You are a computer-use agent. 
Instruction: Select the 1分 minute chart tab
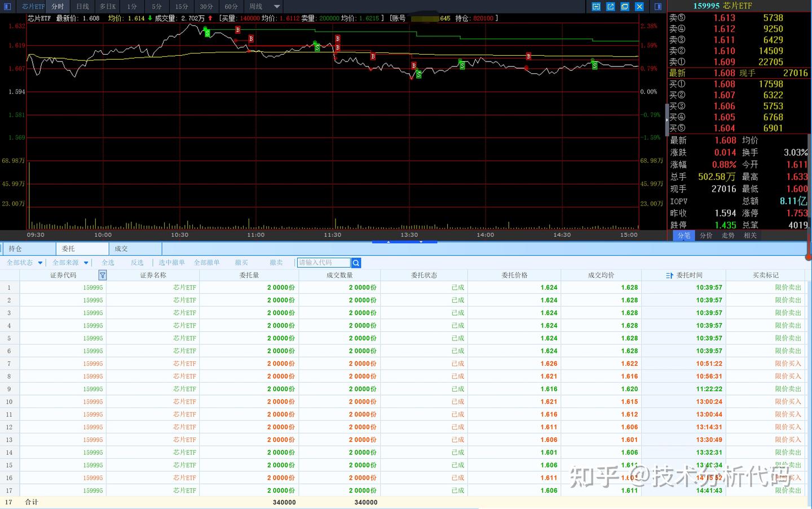132,7
